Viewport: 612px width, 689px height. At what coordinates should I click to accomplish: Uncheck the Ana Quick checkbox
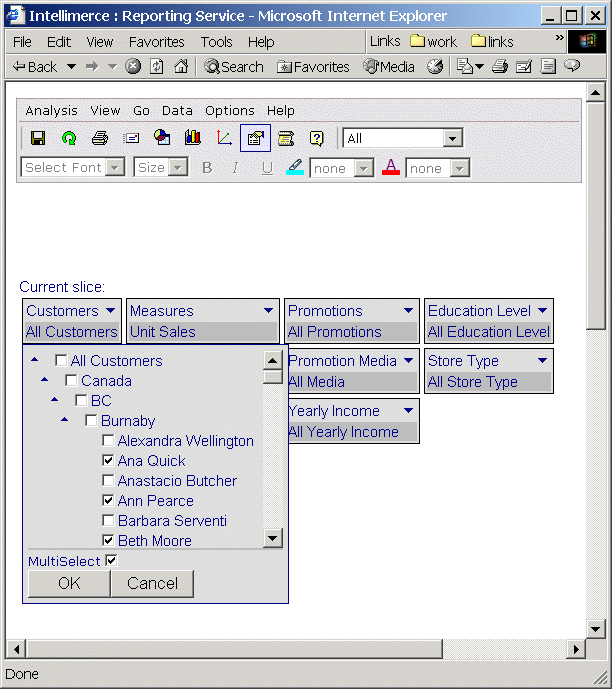click(108, 461)
